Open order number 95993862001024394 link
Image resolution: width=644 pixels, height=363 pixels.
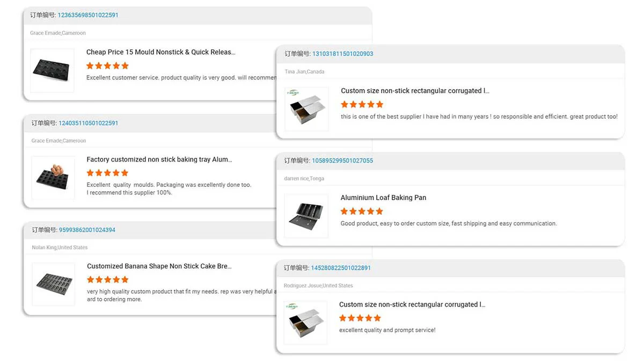click(87, 230)
